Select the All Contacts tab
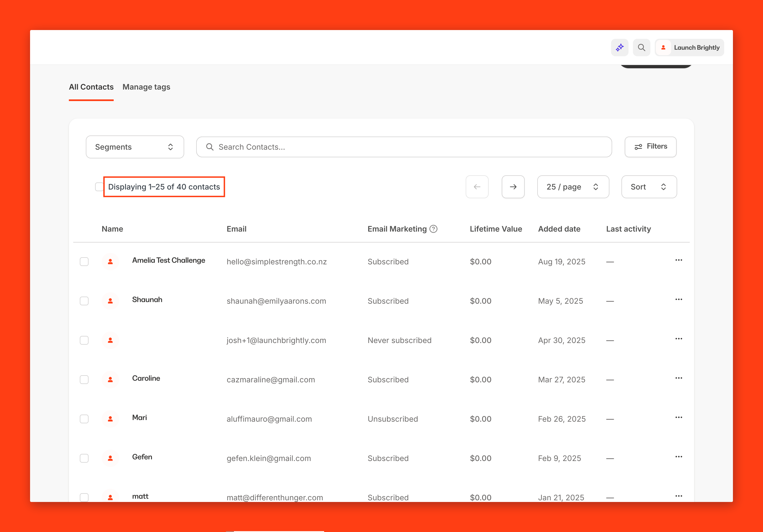This screenshot has width=763, height=532. tap(91, 87)
